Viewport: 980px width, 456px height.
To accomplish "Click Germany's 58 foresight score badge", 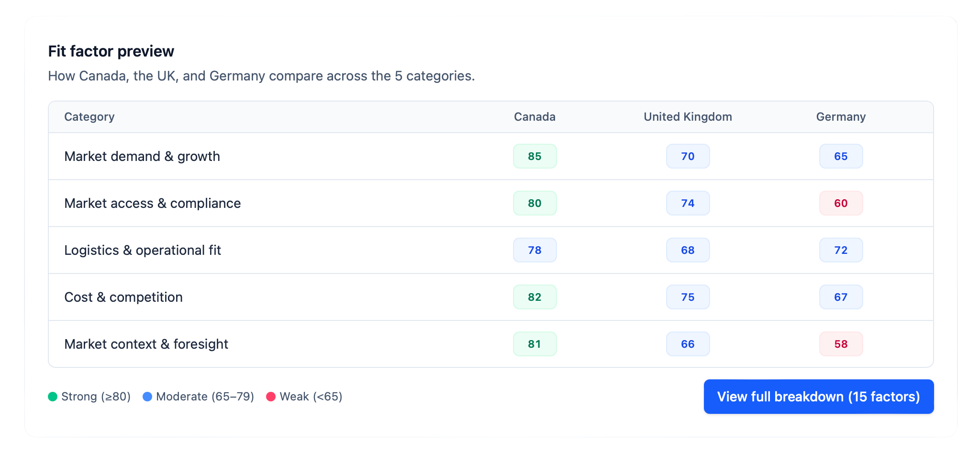I will pyautogui.click(x=841, y=344).
